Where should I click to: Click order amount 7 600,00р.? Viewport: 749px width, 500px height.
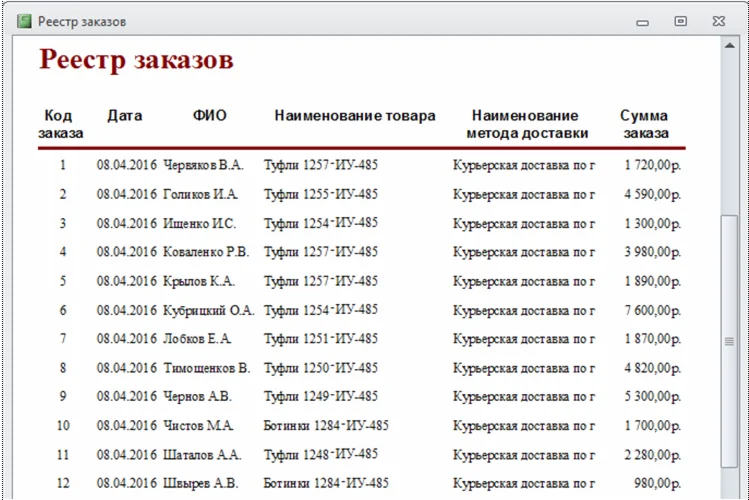click(x=653, y=310)
